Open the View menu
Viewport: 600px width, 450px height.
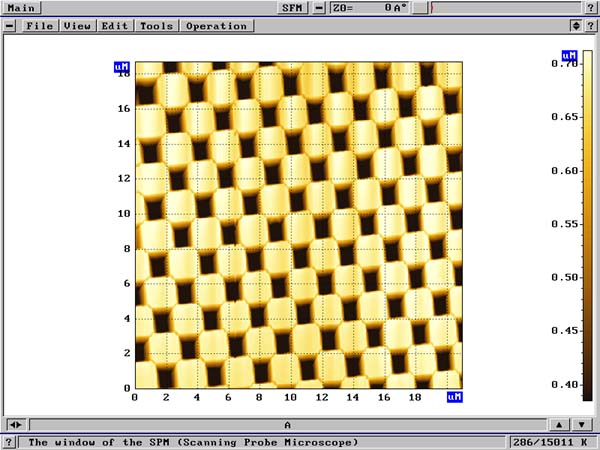(77, 25)
